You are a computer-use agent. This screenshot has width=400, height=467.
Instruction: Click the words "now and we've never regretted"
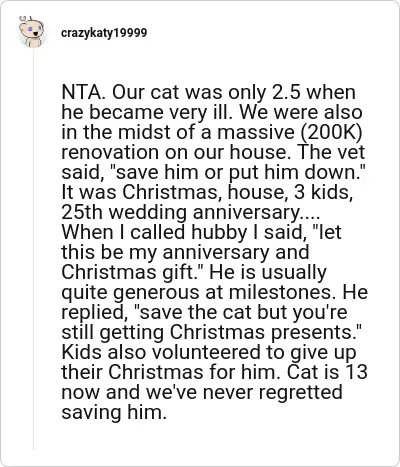[x=202, y=392]
